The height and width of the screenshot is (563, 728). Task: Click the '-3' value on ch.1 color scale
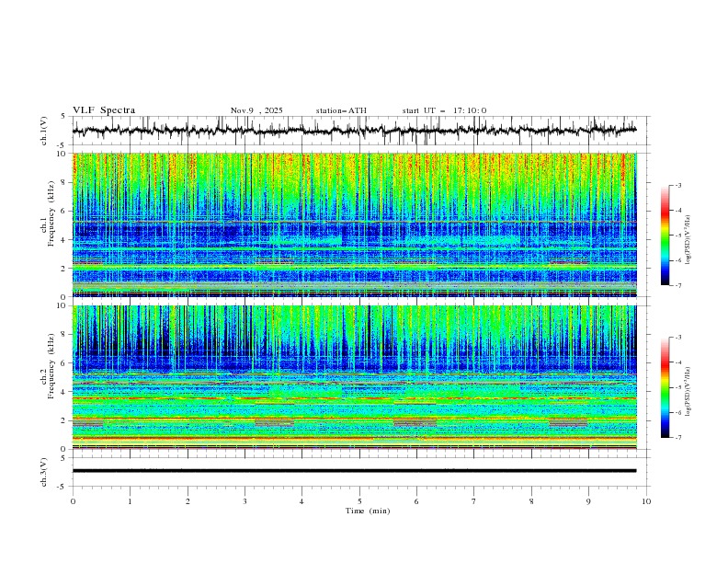677,185
